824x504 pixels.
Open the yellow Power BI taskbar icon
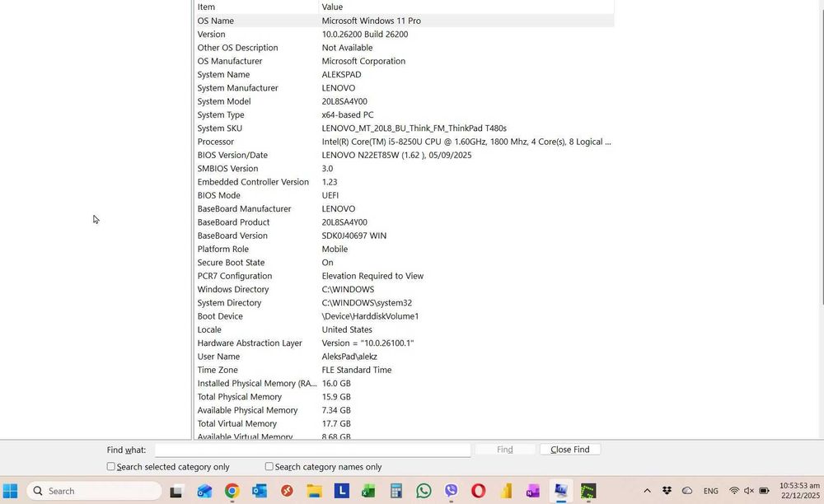[x=506, y=491]
